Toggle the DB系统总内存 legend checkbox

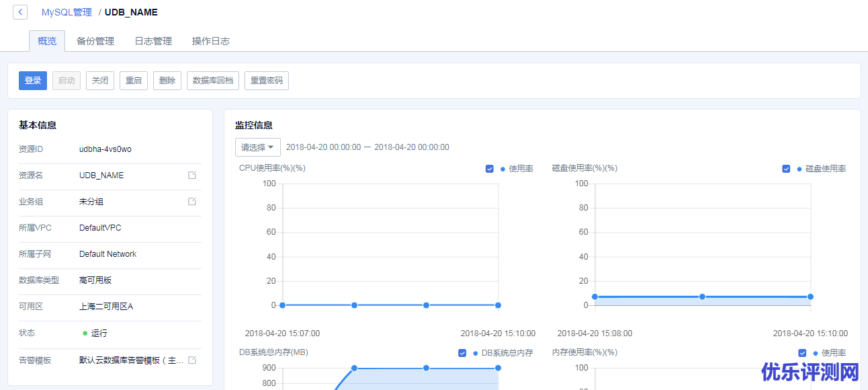pyautogui.click(x=462, y=353)
